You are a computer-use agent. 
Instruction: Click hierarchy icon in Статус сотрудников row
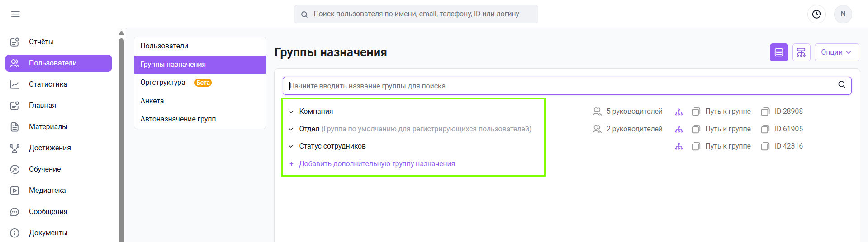pos(679,147)
